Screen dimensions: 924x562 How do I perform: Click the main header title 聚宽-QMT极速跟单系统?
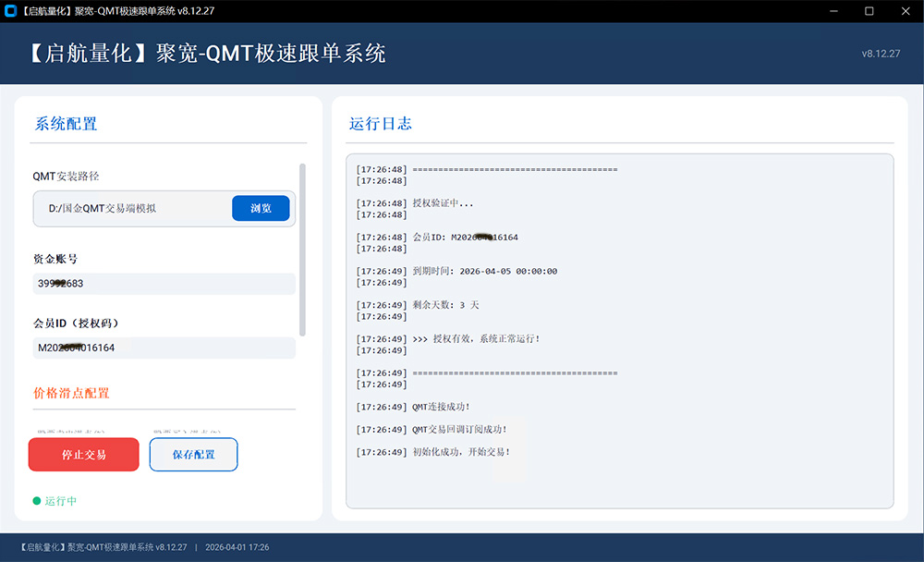click(208, 54)
